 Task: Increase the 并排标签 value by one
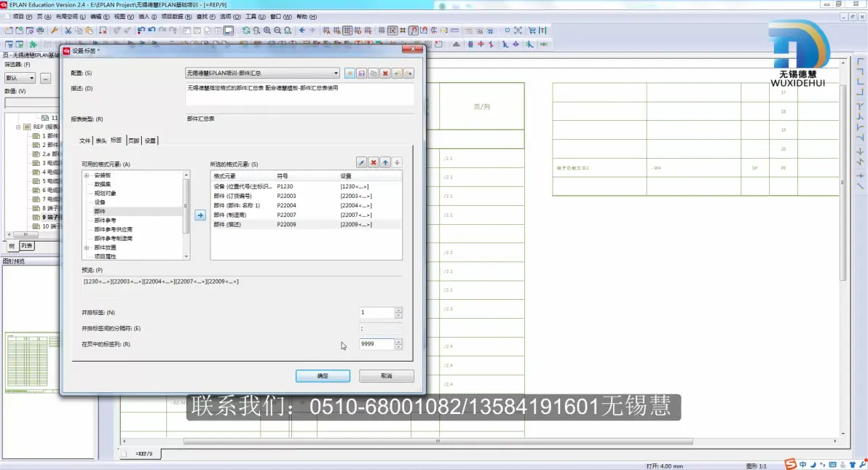point(398,310)
